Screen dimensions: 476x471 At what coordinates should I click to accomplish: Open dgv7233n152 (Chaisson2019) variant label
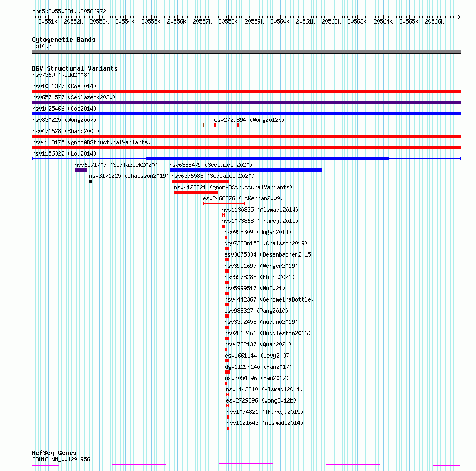pos(266,243)
